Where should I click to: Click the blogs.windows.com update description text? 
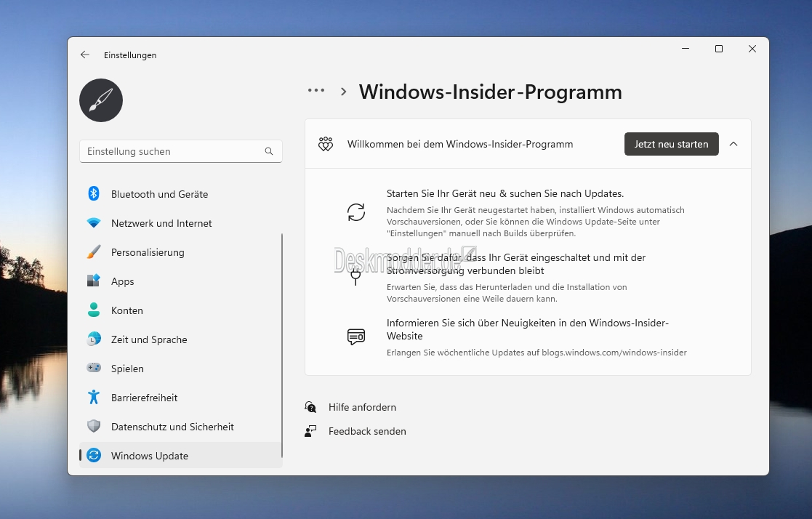536,353
